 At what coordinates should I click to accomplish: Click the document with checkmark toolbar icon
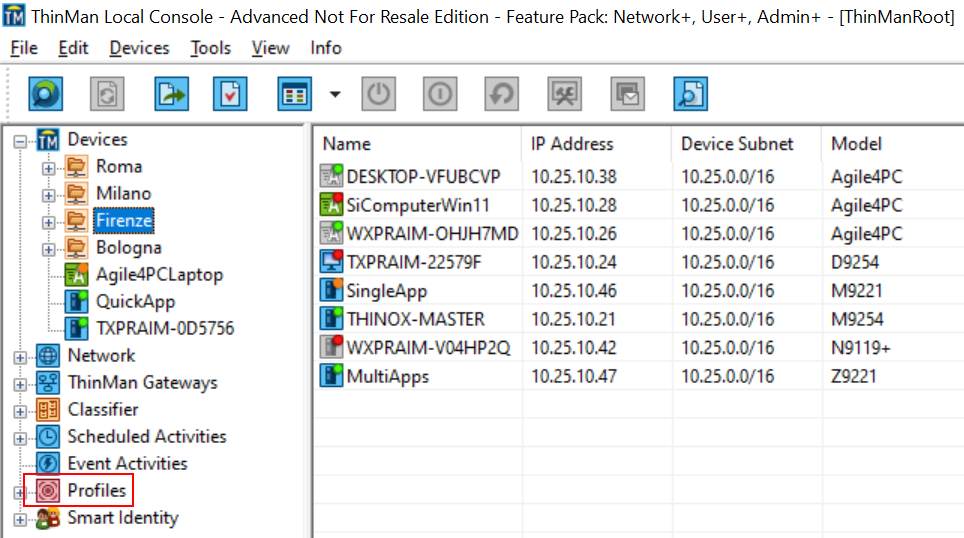[231, 94]
